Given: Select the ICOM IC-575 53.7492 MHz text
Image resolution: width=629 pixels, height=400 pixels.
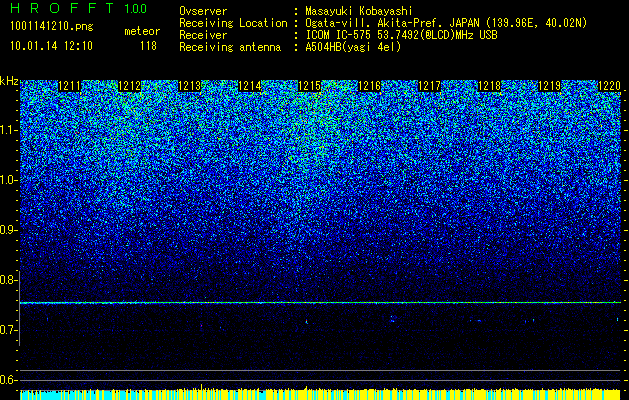Looking at the screenshot, I should (x=401, y=35).
